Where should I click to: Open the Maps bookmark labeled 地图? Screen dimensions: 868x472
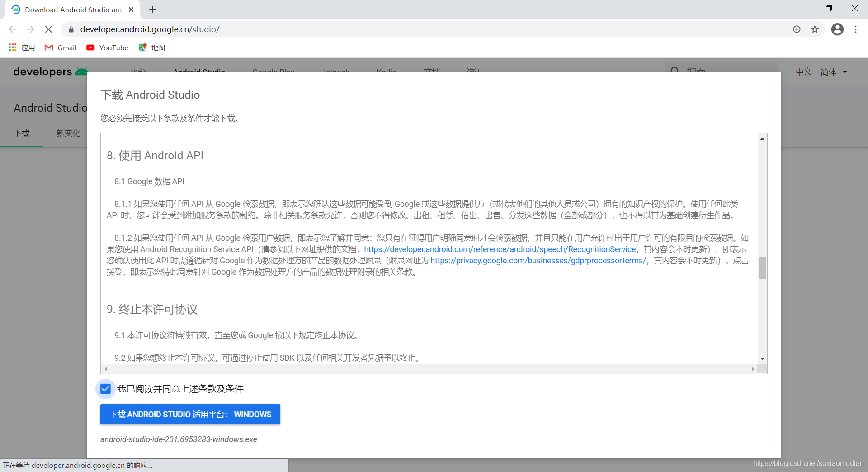click(x=152, y=48)
